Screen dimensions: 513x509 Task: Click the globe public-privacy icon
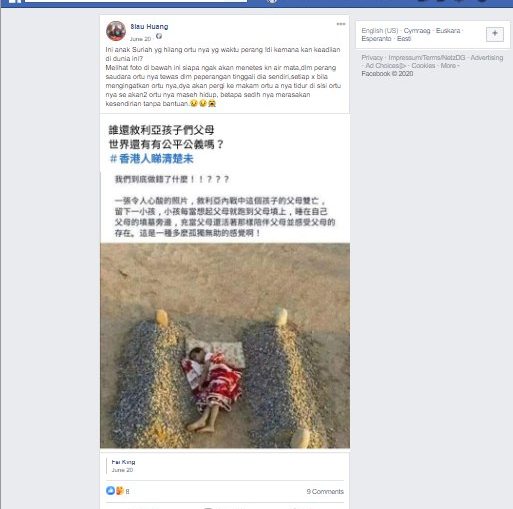(159, 36)
